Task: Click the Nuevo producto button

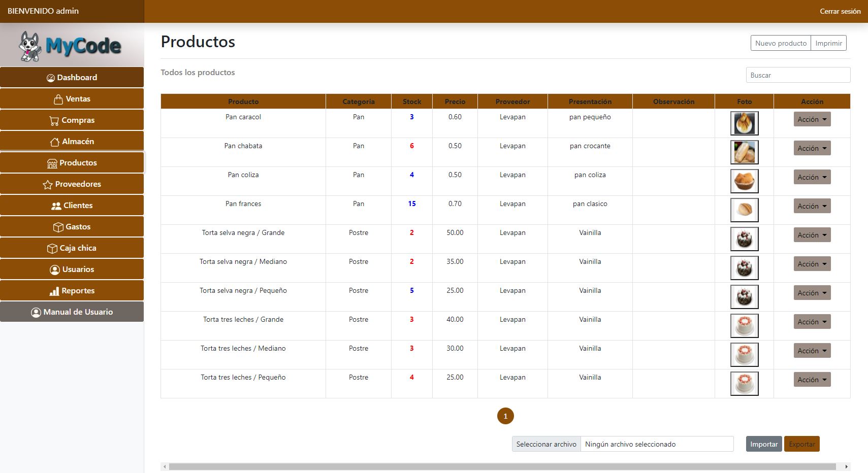Action: point(780,43)
